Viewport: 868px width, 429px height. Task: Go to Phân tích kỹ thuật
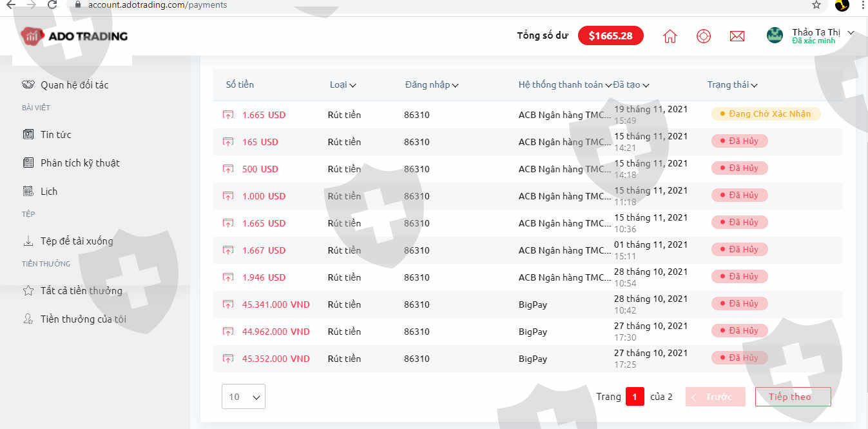(80, 163)
